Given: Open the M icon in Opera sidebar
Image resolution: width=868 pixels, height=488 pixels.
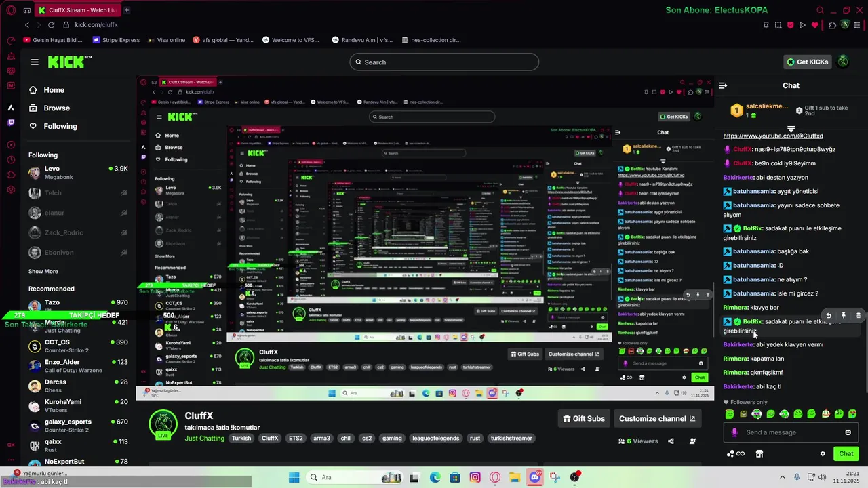Looking at the screenshot, I should click(11, 85).
